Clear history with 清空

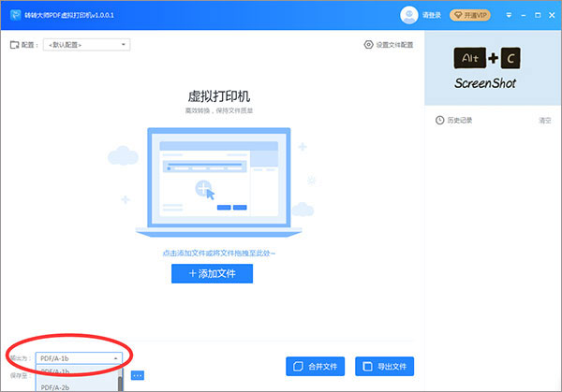click(x=545, y=121)
